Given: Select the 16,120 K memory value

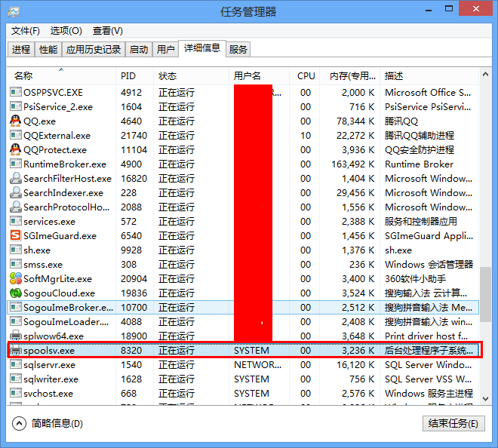Looking at the screenshot, I should tap(355, 365).
